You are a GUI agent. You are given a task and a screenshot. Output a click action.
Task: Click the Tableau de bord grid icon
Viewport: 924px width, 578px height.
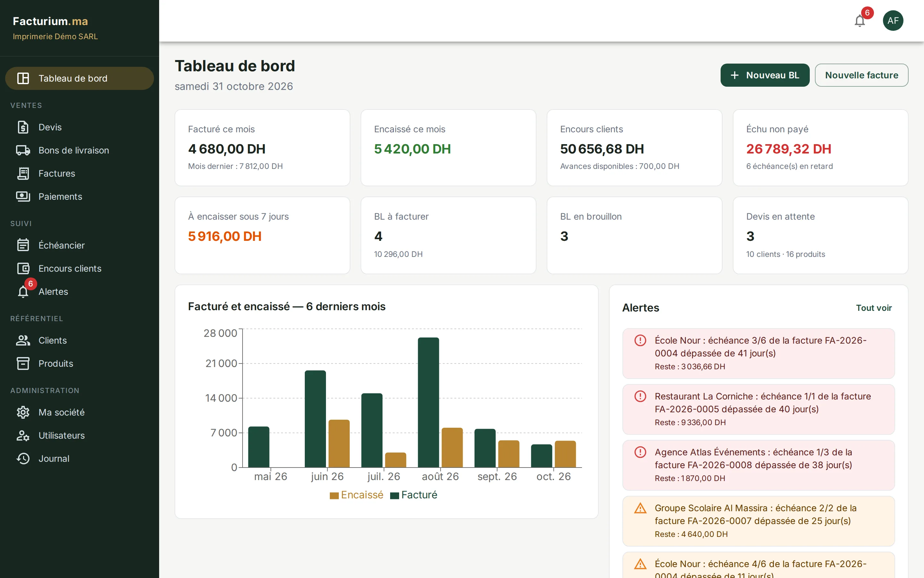[23, 78]
